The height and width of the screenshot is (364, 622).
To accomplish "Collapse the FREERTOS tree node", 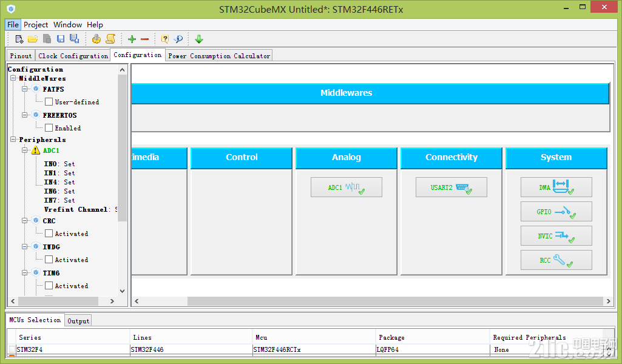I will pyautogui.click(x=25, y=115).
